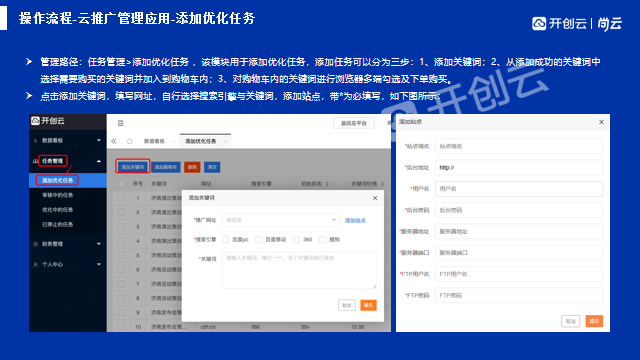Focus the 后台地址 http:// field
The width and height of the screenshot is (640, 360).
519,167
